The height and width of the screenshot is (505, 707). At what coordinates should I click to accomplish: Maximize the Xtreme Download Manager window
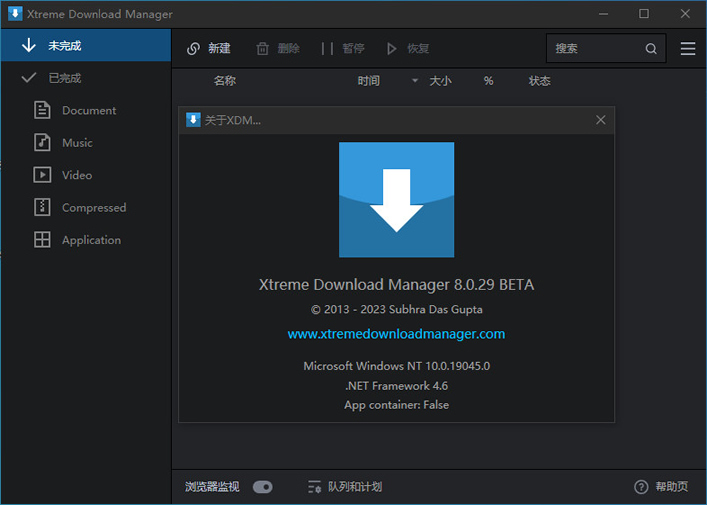(x=644, y=14)
